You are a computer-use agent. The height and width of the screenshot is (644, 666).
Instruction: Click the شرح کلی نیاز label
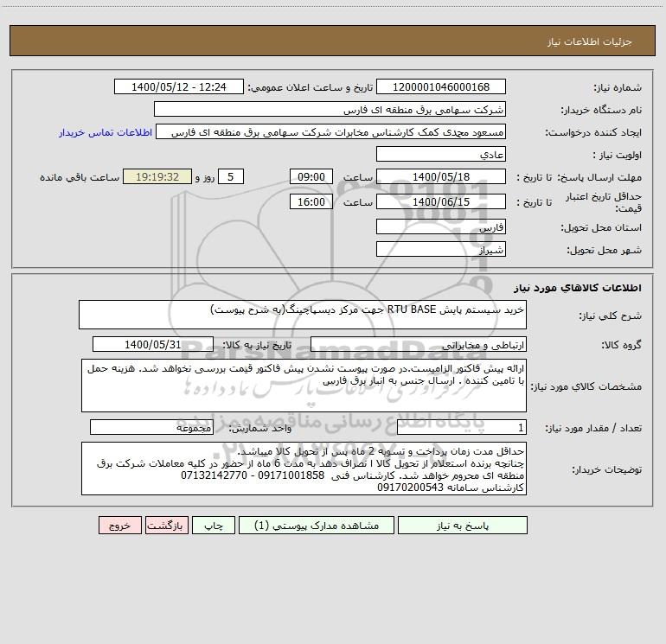[611, 316]
